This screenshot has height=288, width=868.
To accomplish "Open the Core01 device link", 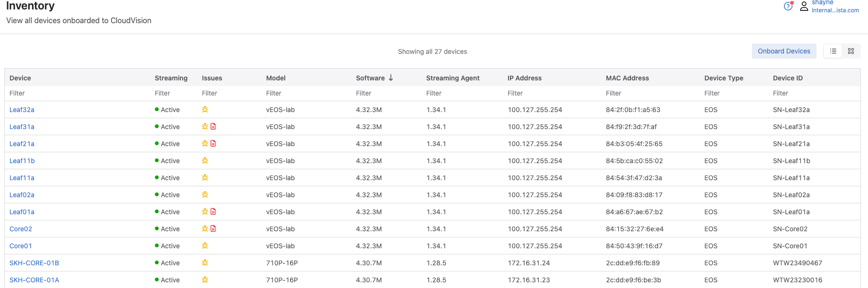I will [x=21, y=246].
